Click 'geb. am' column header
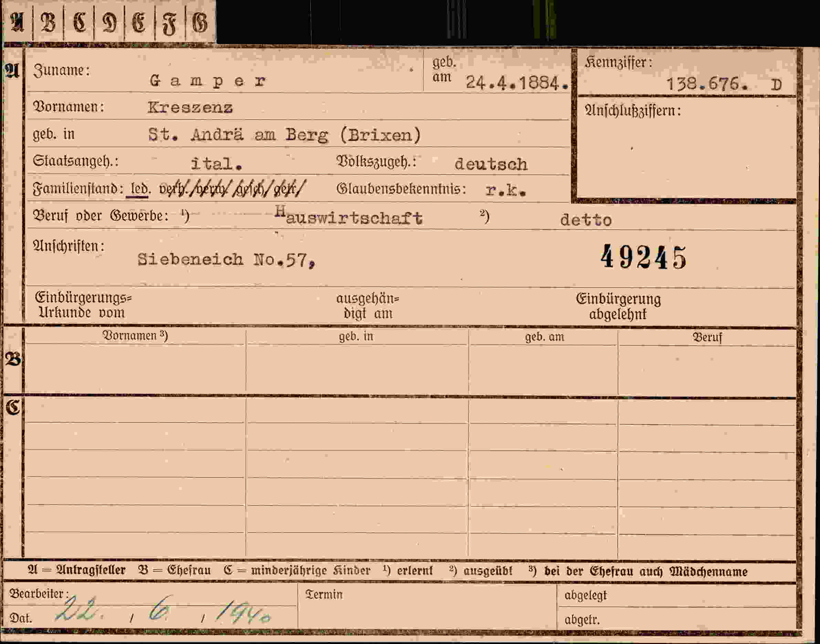This screenshot has width=820, height=644. [544, 337]
